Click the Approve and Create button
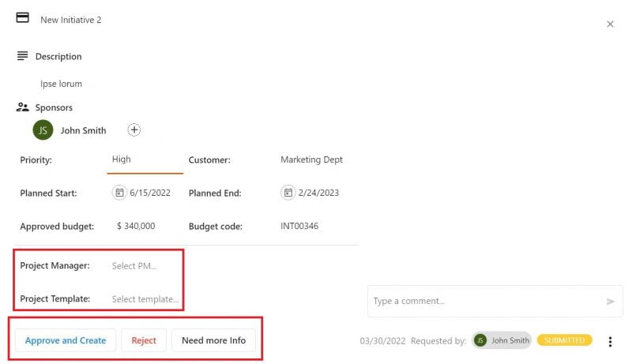The height and width of the screenshot is (364, 632). 66,340
